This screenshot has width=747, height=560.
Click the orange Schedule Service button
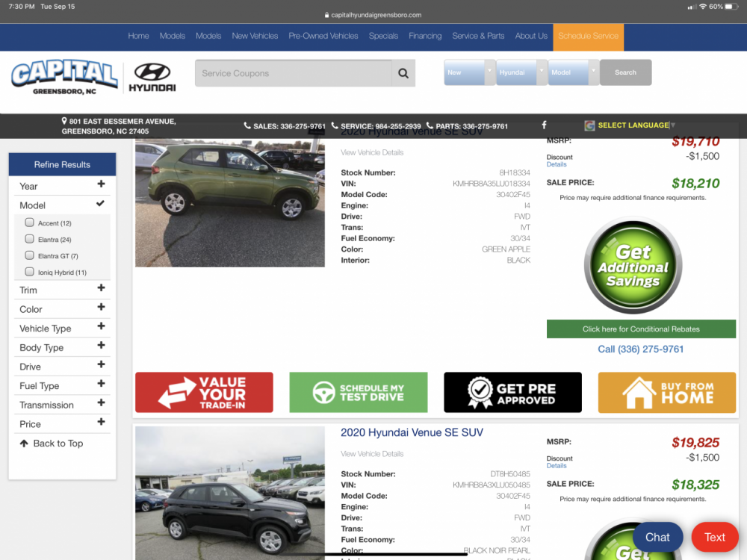click(x=588, y=36)
